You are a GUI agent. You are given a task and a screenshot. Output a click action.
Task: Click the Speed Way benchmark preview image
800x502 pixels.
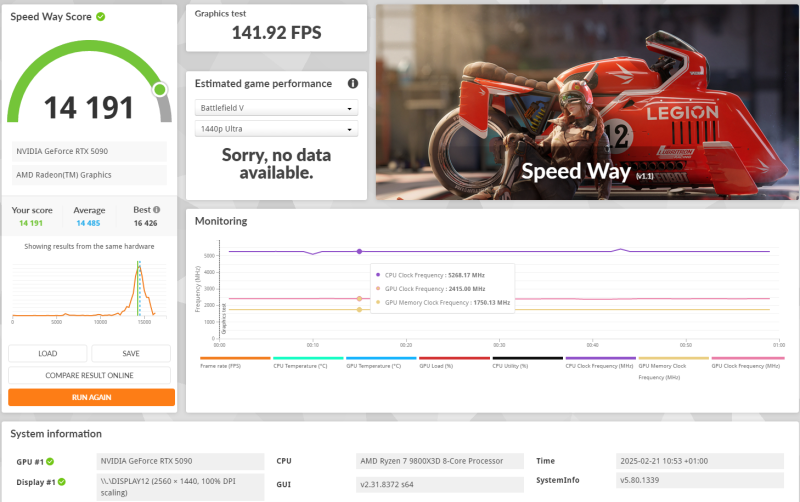587,102
